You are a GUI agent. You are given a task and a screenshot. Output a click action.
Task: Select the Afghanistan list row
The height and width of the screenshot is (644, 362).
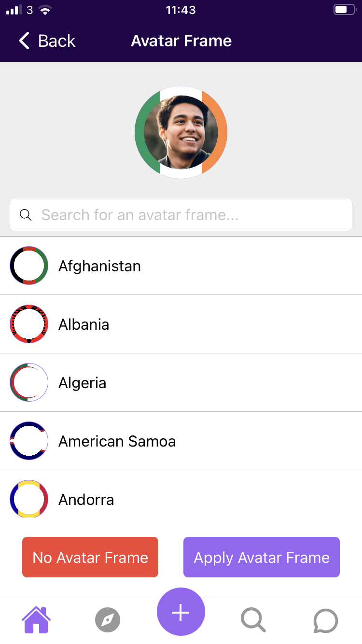(x=181, y=266)
